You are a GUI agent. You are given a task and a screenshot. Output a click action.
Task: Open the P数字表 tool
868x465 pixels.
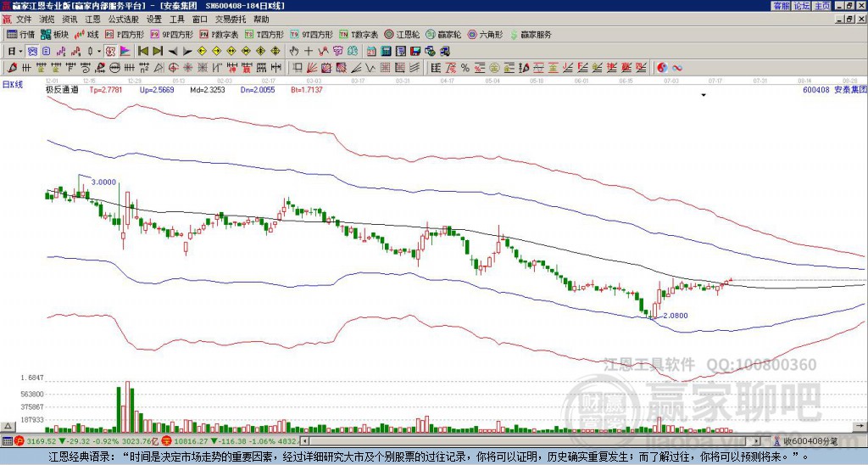click(x=218, y=34)
